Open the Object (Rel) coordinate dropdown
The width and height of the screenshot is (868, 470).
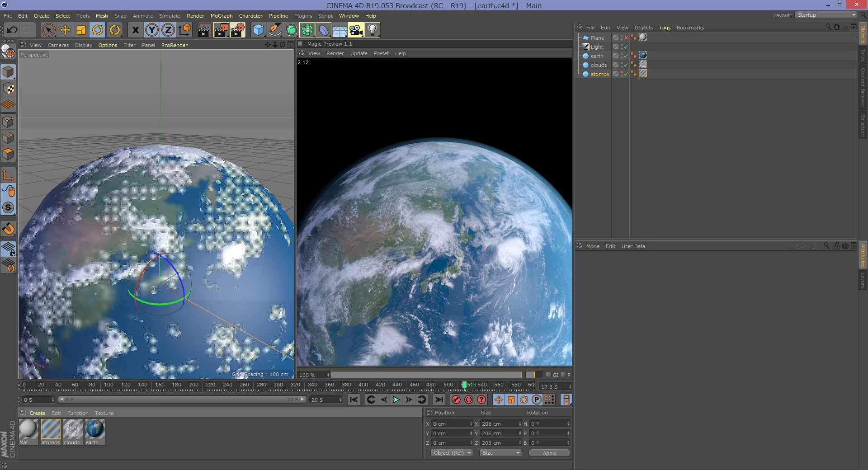click(451, 453)
